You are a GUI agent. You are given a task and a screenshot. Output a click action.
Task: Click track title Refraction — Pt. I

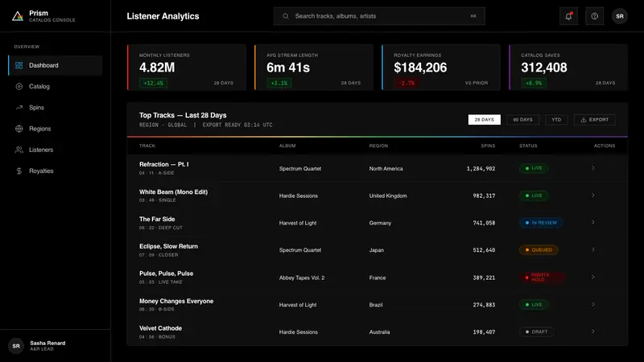tap(164, 164)
